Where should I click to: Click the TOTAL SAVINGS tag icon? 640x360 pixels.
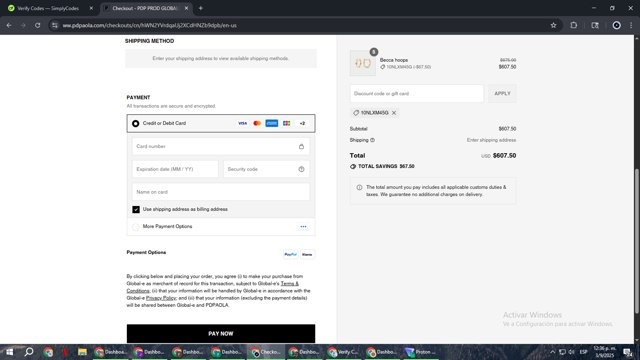353,167
